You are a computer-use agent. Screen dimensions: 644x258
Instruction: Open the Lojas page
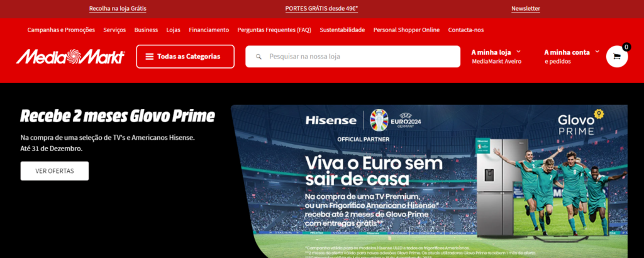click(174, 30)
